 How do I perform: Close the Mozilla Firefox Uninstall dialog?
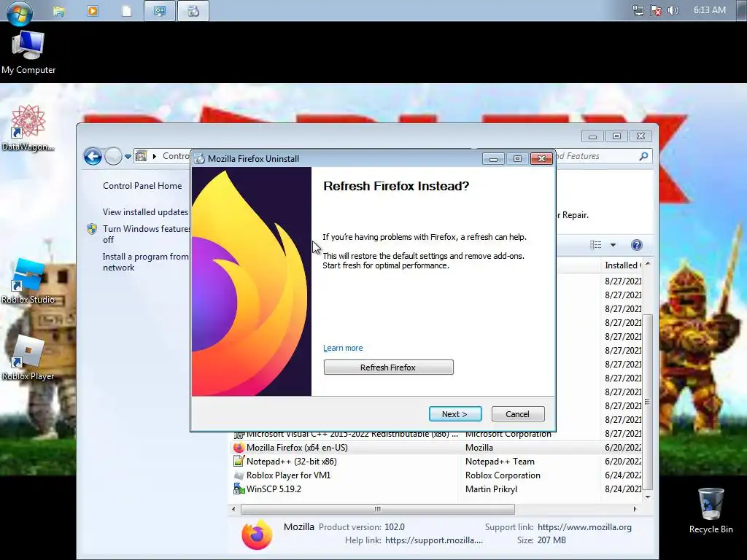point(542,158)
